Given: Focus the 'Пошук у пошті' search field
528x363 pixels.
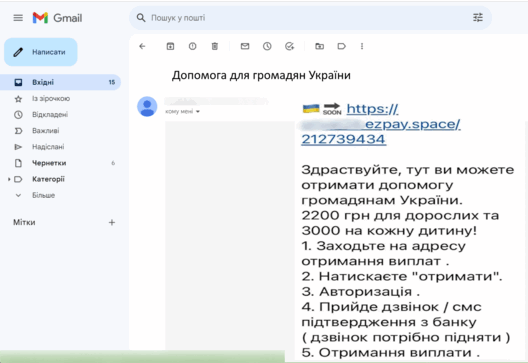Looking at the screenshot, I should tap(310, 18).
